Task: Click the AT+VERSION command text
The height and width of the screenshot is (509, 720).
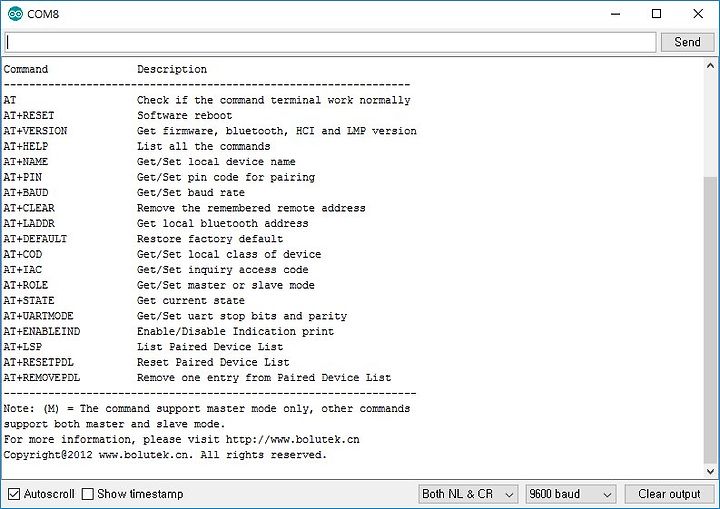Action: [35, 131]
